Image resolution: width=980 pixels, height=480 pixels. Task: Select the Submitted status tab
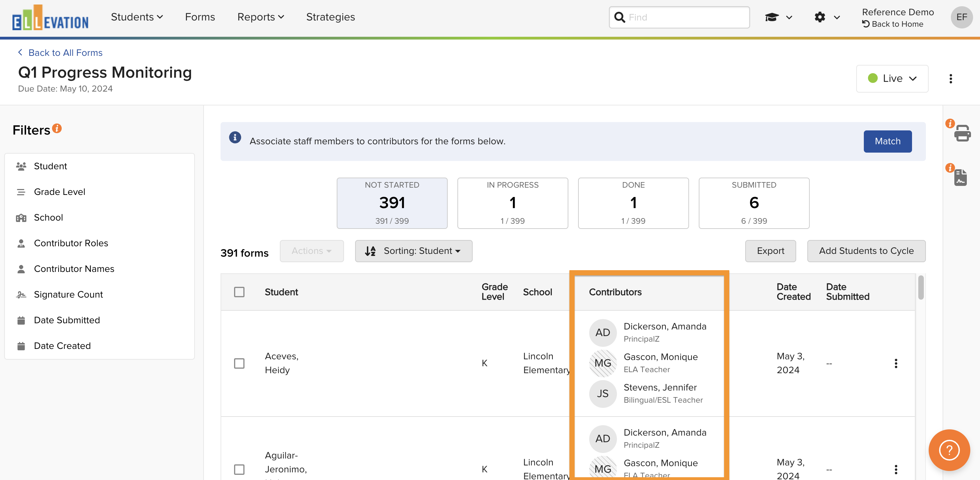(754, 203)
